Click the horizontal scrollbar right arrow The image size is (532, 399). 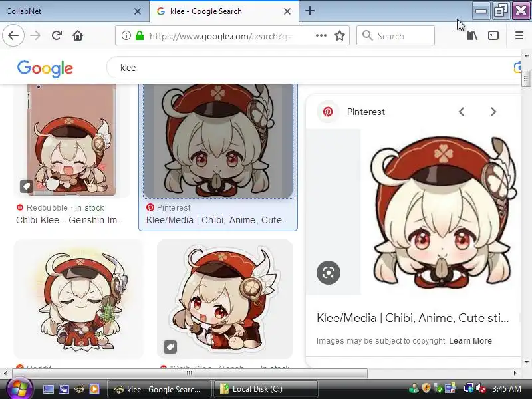tap(515, 373)
